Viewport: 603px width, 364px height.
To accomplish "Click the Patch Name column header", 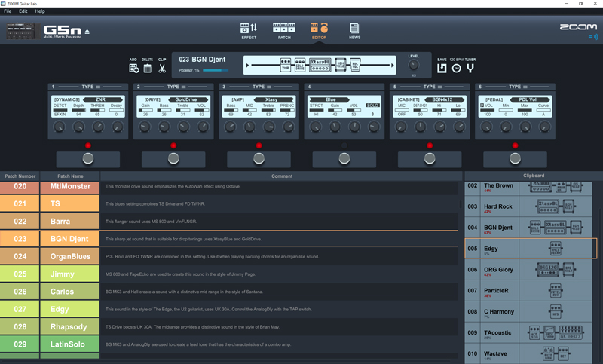I will pos(70,176).
